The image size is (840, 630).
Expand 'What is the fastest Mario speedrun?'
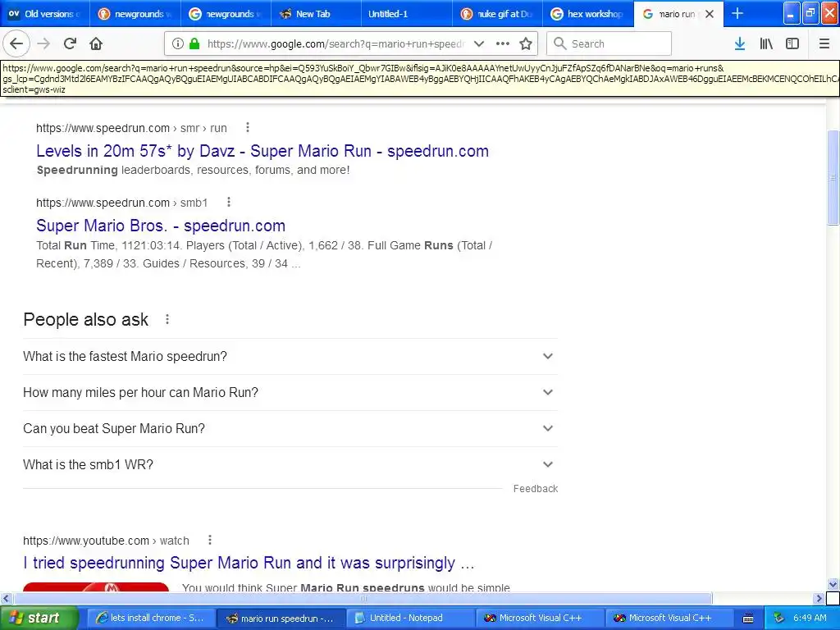[x=290, y=356]
